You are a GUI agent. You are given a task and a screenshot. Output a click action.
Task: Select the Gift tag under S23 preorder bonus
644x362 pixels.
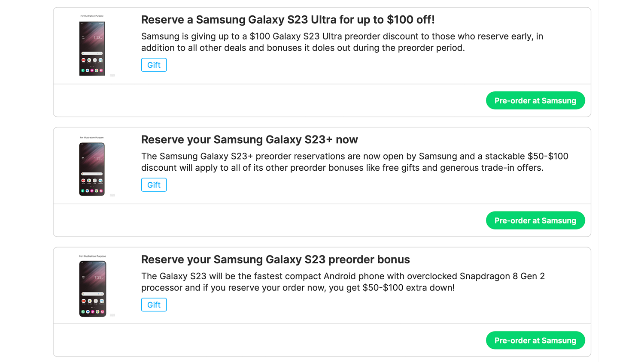coord(154,305)
